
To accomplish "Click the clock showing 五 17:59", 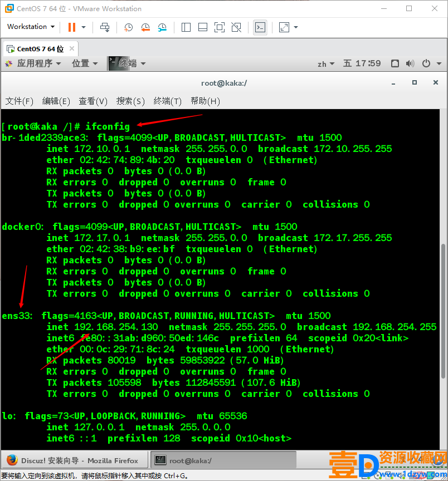I will click(362, 63).
